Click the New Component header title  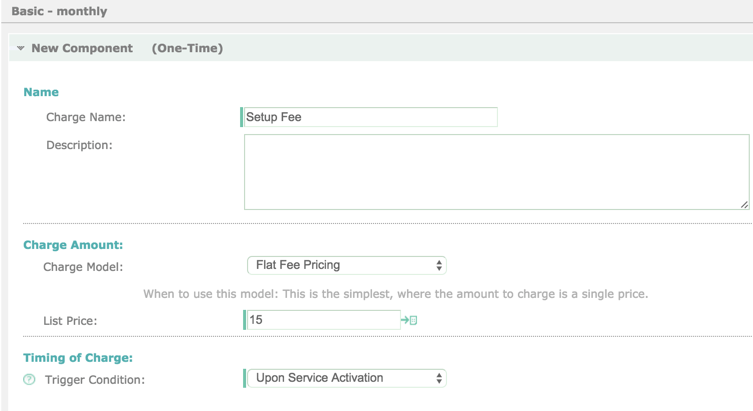[82, 48]
